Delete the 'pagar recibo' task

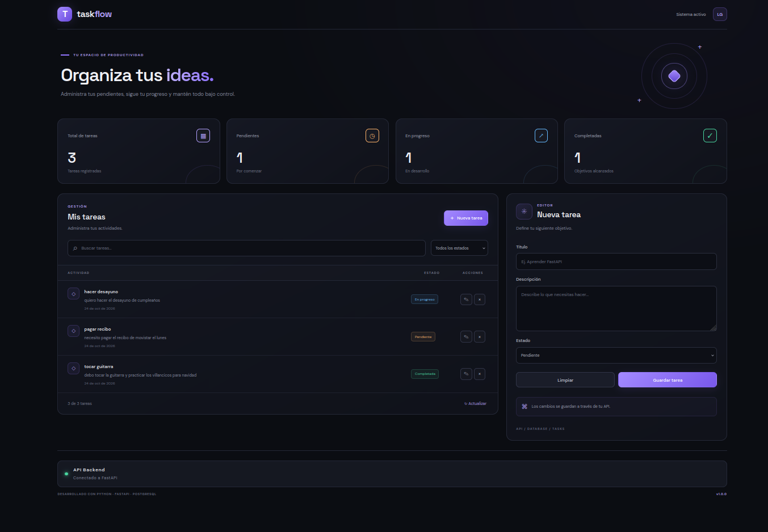pos(480,337)
